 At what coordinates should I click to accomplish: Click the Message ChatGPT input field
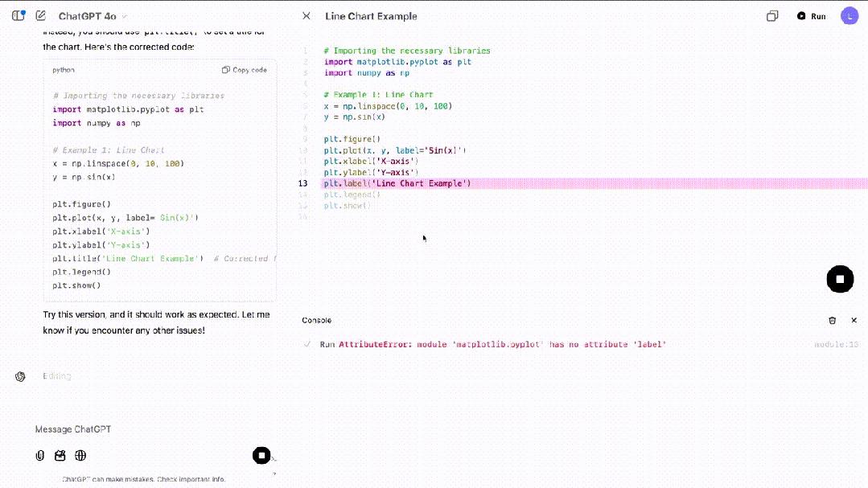145,429
